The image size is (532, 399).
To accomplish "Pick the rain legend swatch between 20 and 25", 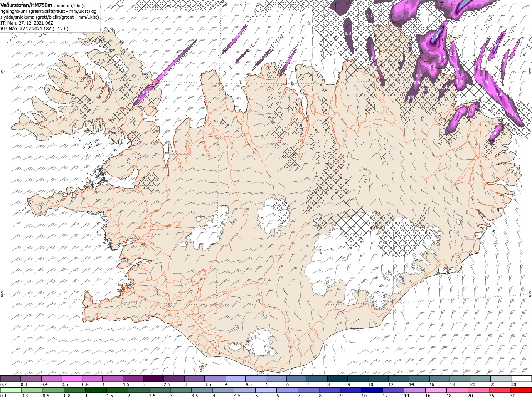I will (x=478, y=390).
